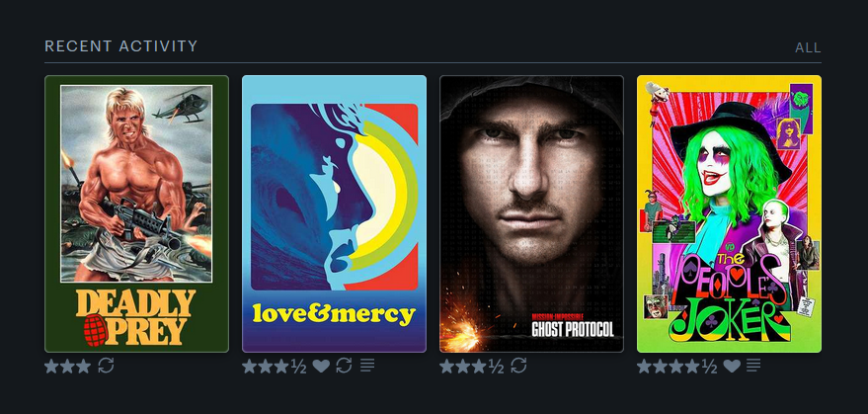Click the Ghost Protocol title text on poster

[573, 329]
